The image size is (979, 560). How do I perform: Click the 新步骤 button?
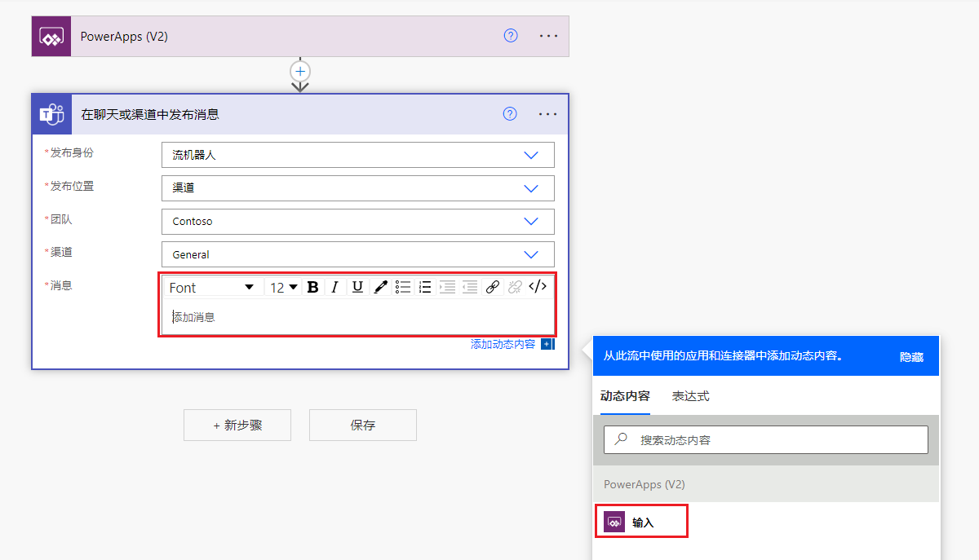click(x=237, y=425)
